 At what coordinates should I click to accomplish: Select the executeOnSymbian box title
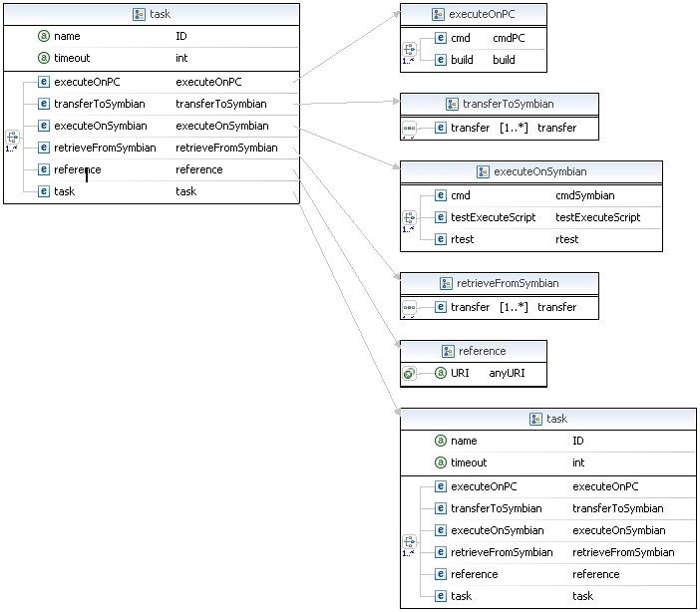(x=540, y=171)
